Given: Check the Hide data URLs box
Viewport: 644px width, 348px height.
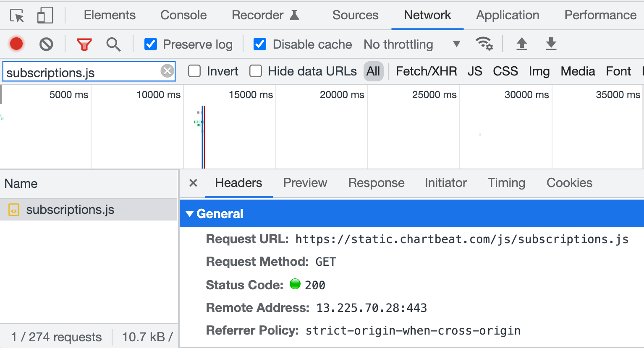Looking at the screenshot, I should click(256, 71).
